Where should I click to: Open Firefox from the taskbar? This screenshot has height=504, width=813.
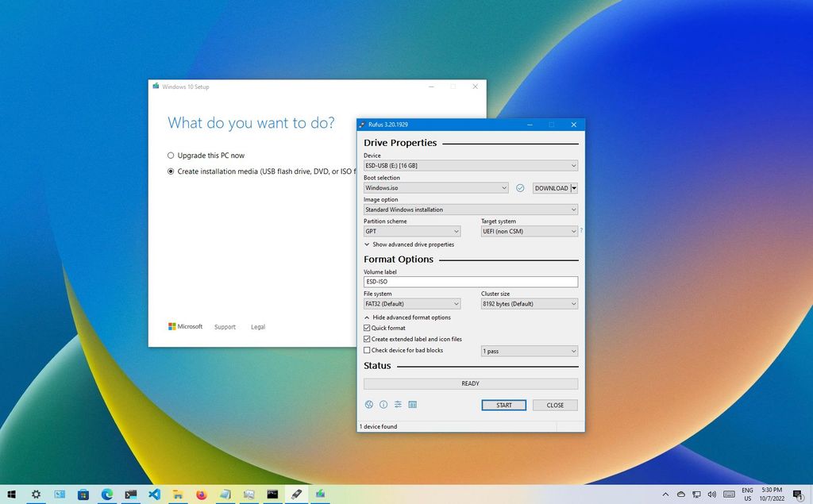tap(201, 494)
